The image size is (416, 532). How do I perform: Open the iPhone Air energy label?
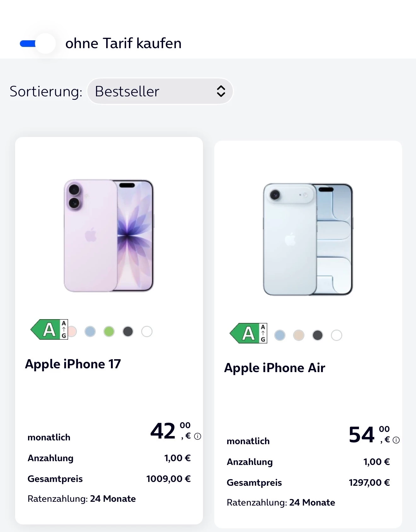click(x=249, y=333)
